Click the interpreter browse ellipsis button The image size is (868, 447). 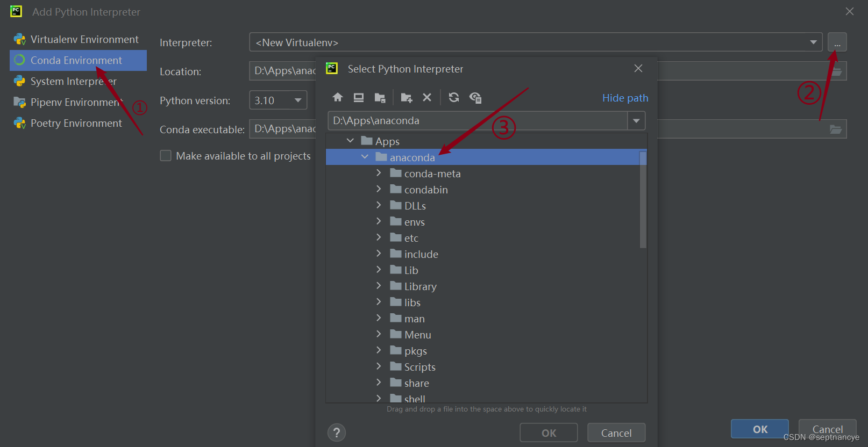[837, 42]
